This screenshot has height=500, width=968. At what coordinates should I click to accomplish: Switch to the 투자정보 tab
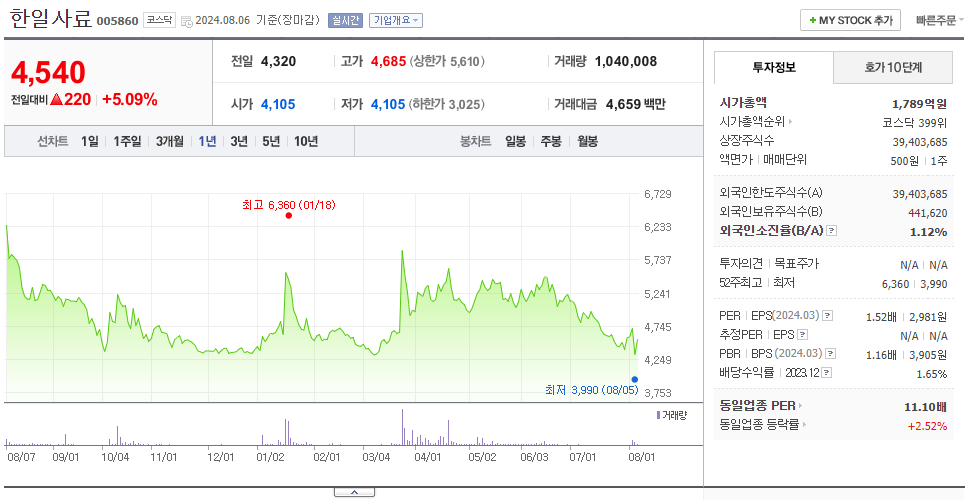click(x=774, y=68)
